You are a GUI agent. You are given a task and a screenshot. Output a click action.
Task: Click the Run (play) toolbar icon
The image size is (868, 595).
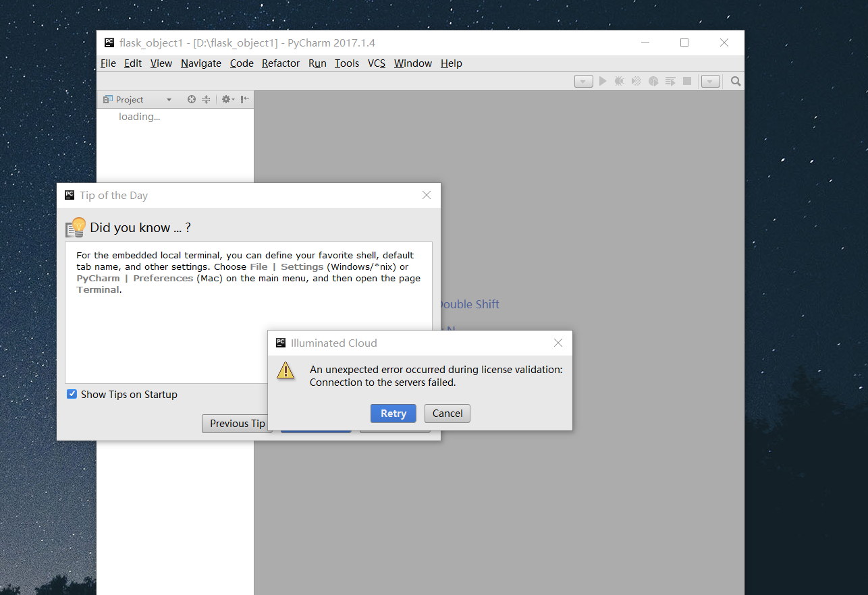pyautogui.click(x=603, y=81)
